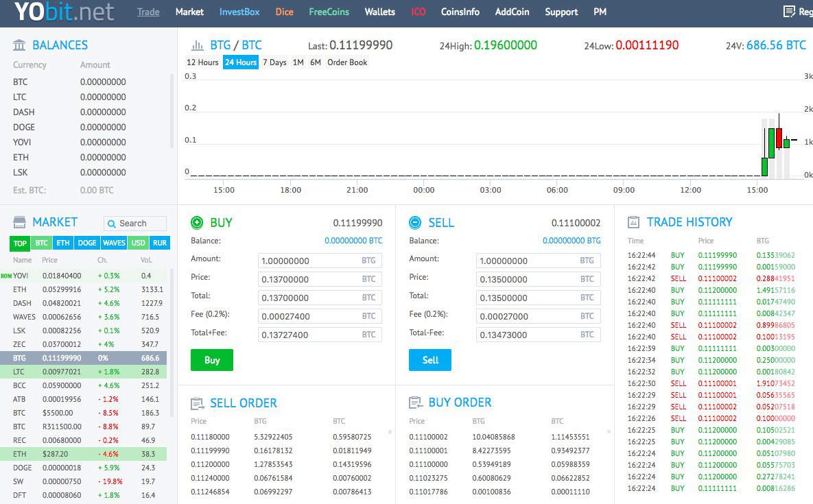Select the ETH $287.20 market row
Screen dimensions: 813x504
click(x=84, y=454)
